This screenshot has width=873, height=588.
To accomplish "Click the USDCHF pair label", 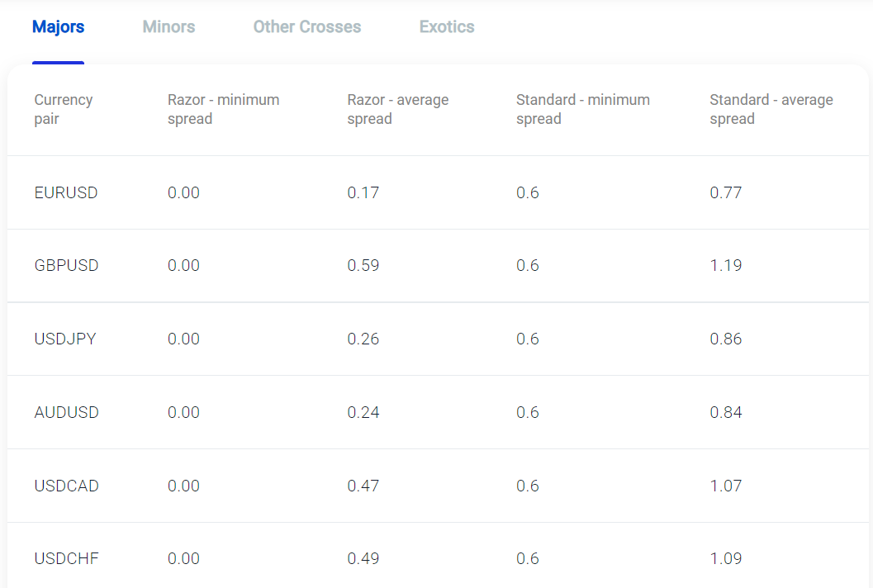I will 66,559.
